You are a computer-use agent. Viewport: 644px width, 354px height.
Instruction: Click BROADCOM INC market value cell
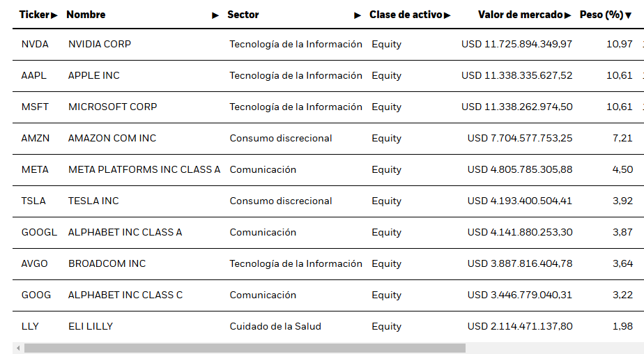click(519, 263)
